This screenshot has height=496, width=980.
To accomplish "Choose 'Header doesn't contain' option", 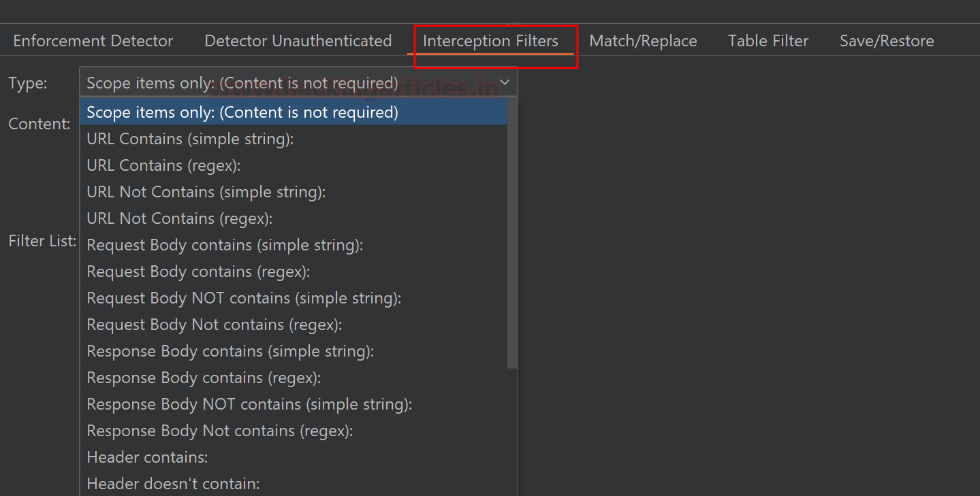I will (x=173, y=484).
